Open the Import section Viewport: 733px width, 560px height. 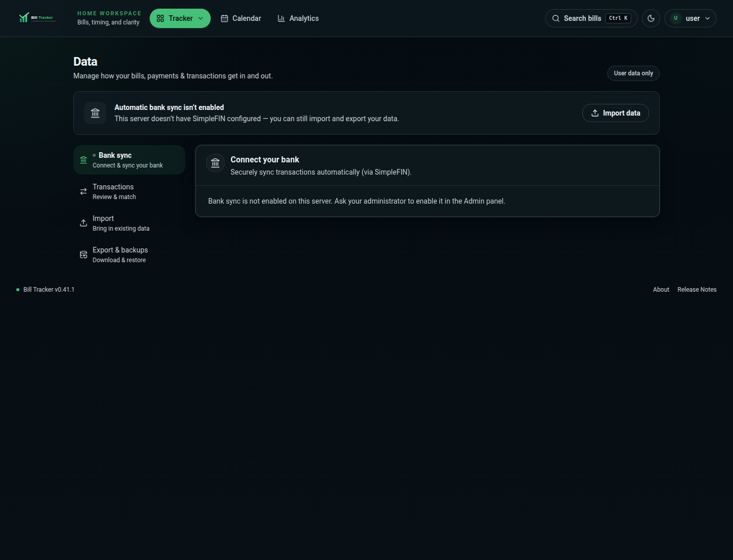[129, 223]
